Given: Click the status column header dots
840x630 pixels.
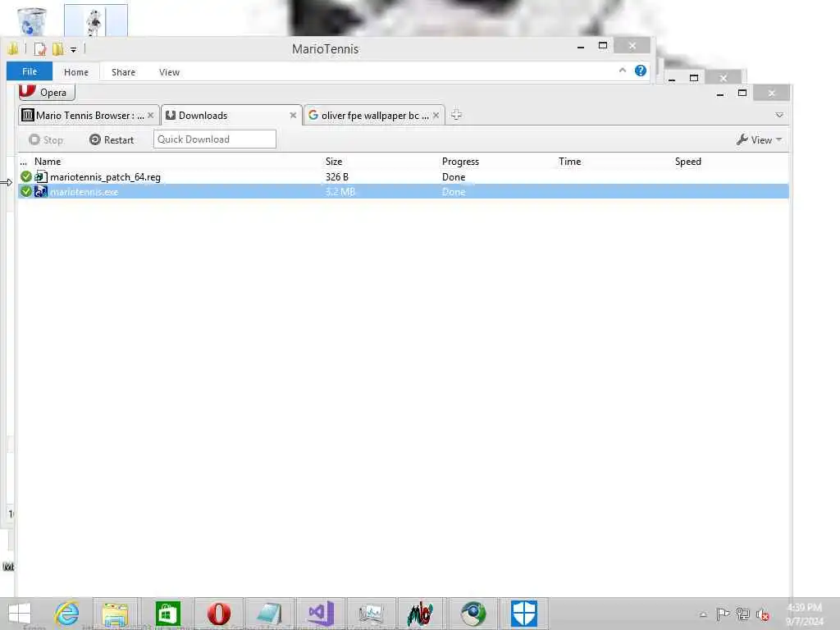Looking at the screenshot, I should (23, 162).
